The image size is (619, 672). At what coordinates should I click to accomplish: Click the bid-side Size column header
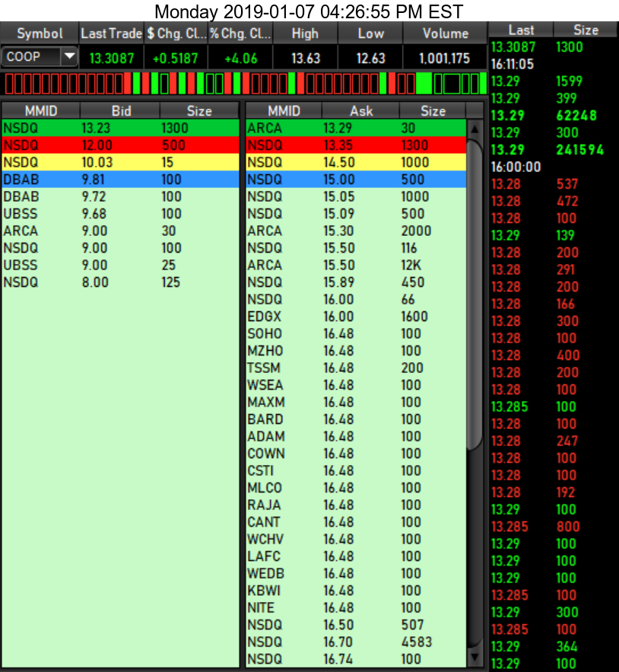pyautogui.click(x=199, y=111)
